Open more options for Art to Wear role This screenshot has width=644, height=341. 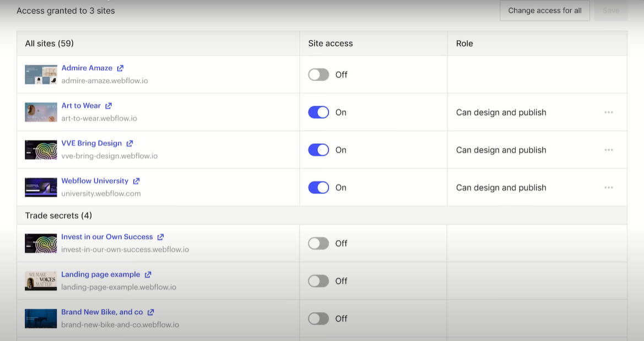(609, 112)
